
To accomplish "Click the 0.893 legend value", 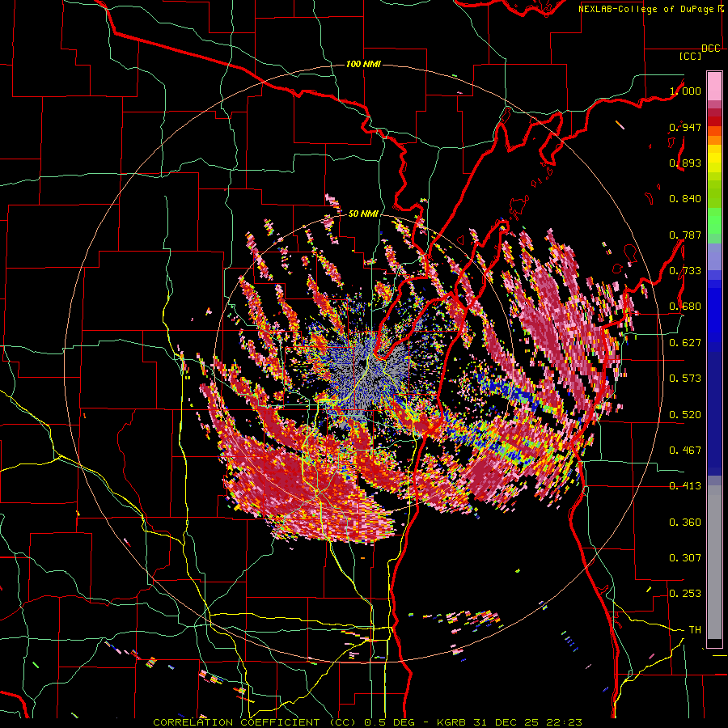I will pos(685,163).
